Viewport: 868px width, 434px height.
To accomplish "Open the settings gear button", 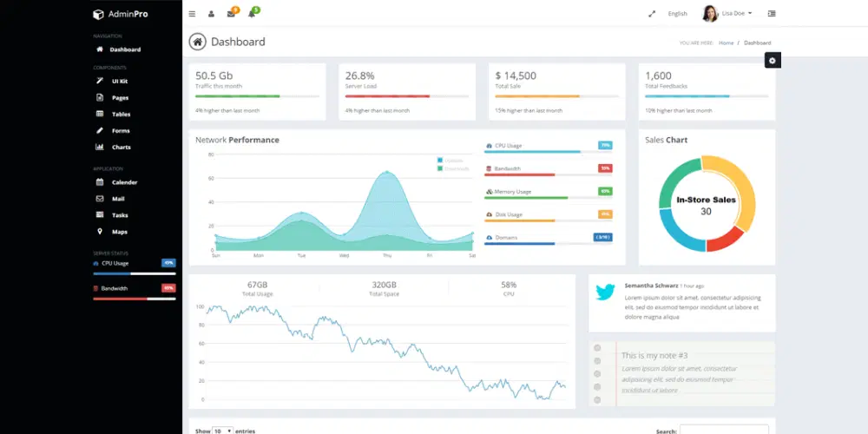I will tap(773, 61).
